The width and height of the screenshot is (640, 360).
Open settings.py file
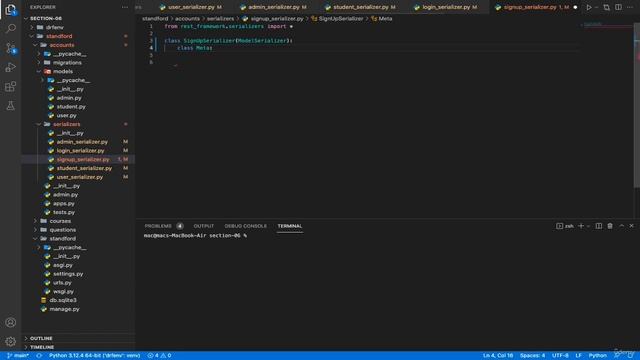click(x=78, y=274)
